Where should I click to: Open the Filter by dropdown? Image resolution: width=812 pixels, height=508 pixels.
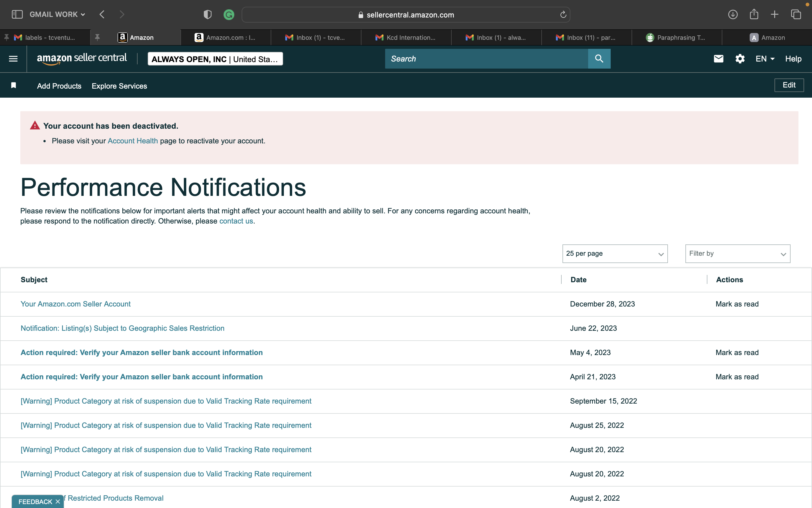click(x=738, y=254)
